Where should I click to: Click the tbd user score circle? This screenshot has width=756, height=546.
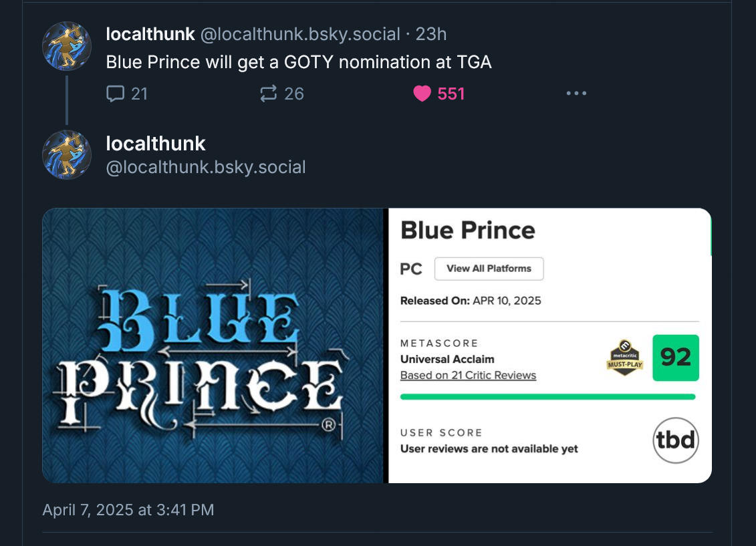coord(675,440)
